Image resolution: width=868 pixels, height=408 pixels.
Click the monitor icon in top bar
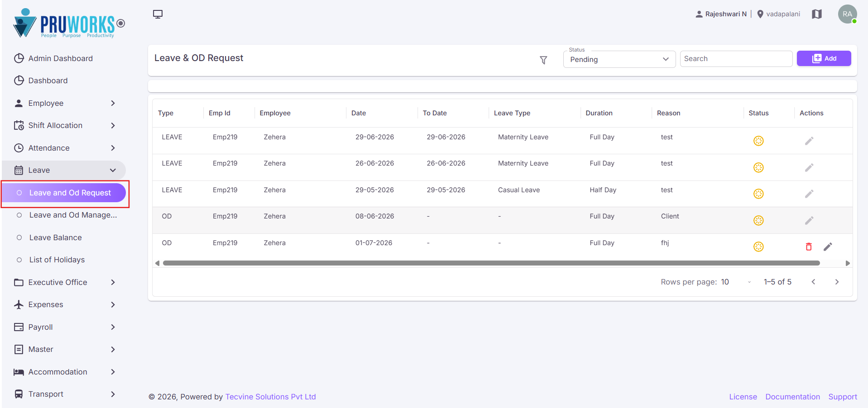(x=158, y=14)
